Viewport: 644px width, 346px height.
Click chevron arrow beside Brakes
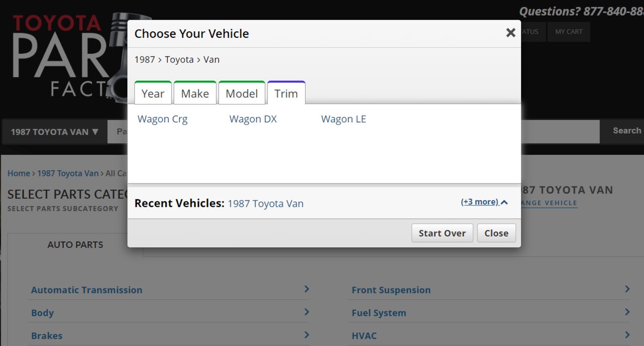click(x=307, y=335)
